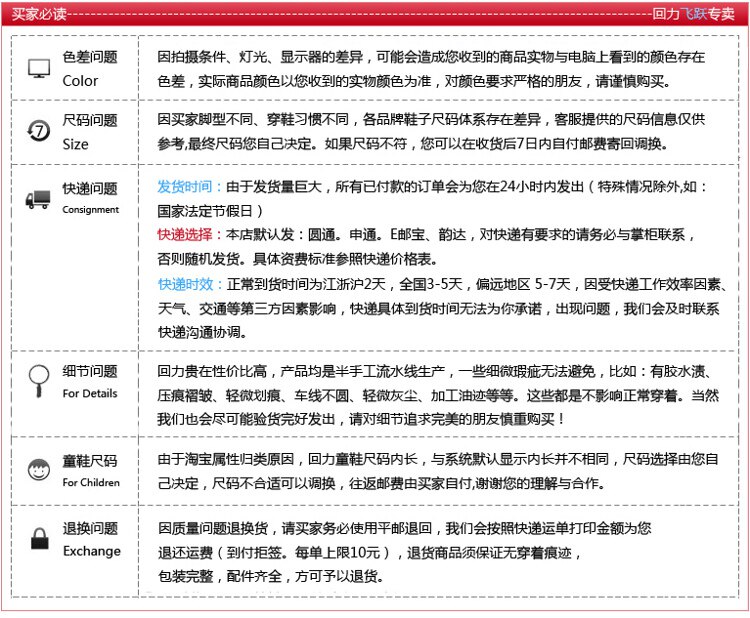The width and height of the screenshot is (750, 618).
Task: Click the line starting 因买家脚型不同
Action: [431, 119]
